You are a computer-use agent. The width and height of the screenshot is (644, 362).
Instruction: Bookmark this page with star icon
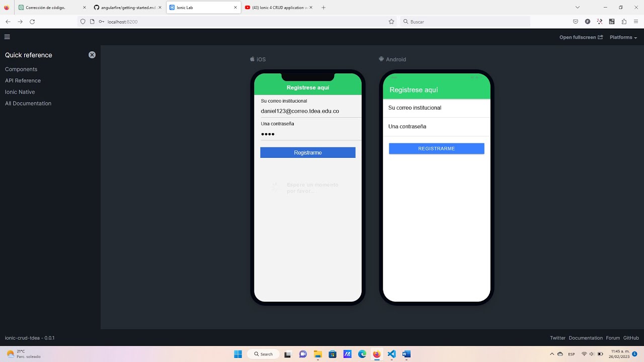pyautogui.click(x=391, y=22)
